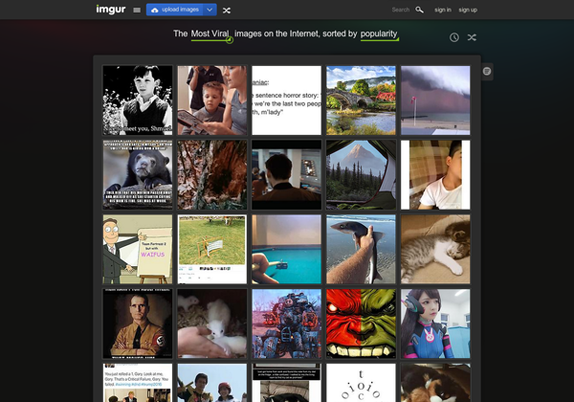Open the D.Va cosplay girl thumbnail
The image size is (574, 402).
click(x=435, y=324)
